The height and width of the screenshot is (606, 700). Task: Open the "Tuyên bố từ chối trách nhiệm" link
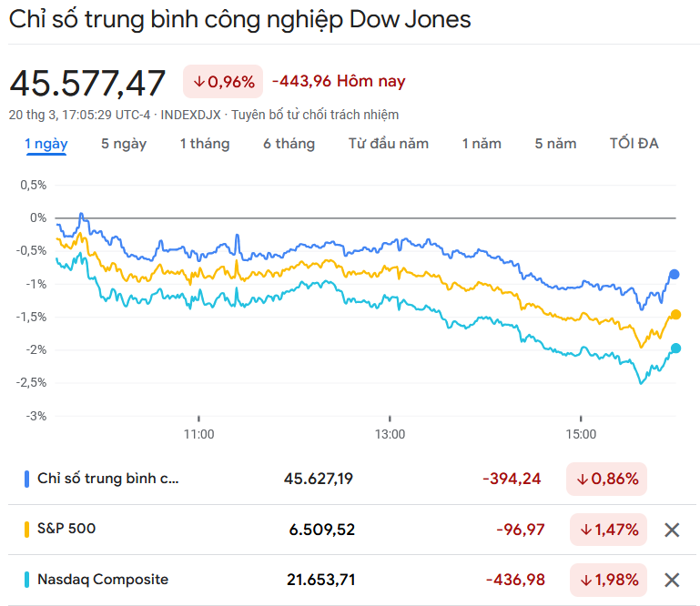315,115
